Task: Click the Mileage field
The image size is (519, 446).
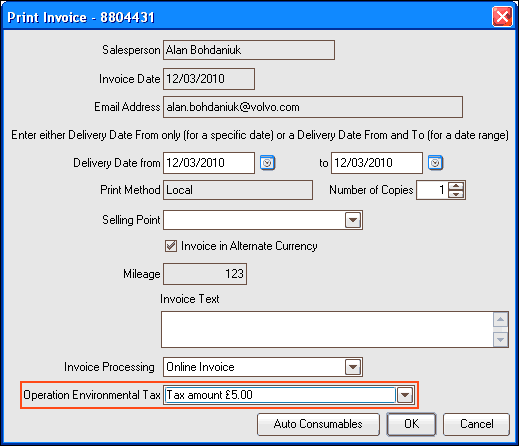Action: [x=205, y=274]
